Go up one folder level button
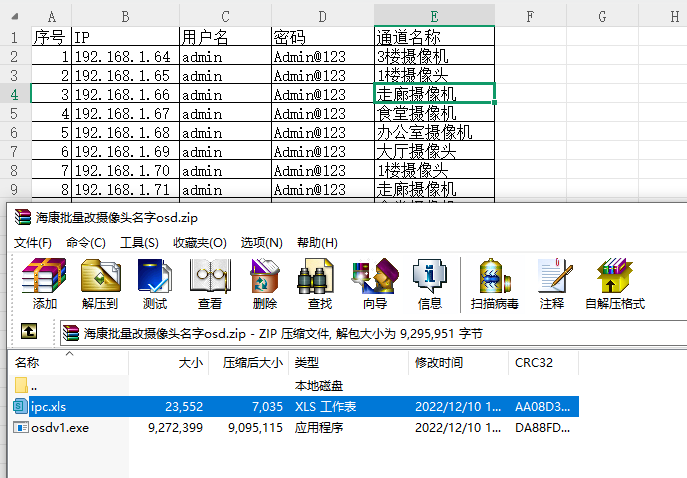Image resolution: width=687 pixels, height=478 pixels. [29, 331]
